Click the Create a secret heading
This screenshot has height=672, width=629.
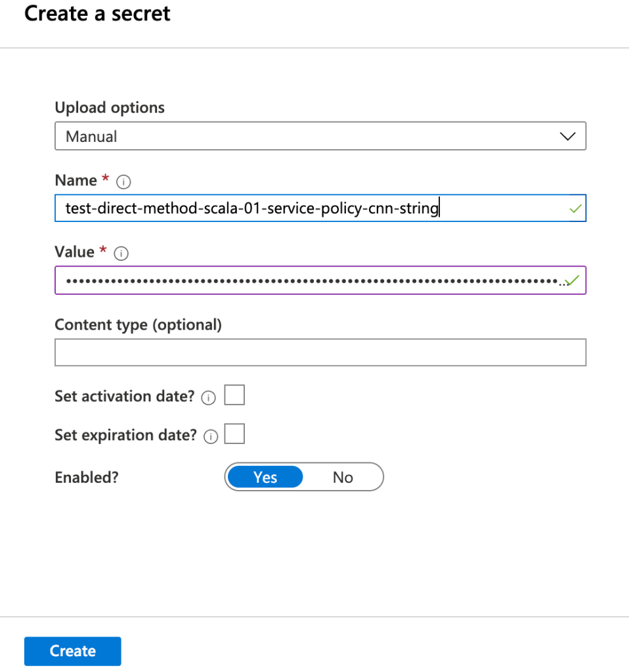97,14
